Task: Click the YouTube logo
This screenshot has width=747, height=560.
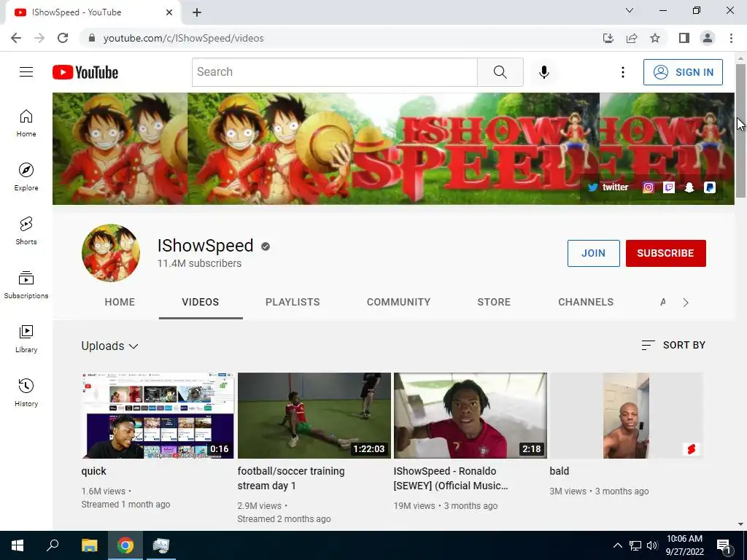Action: coord(85,72)
